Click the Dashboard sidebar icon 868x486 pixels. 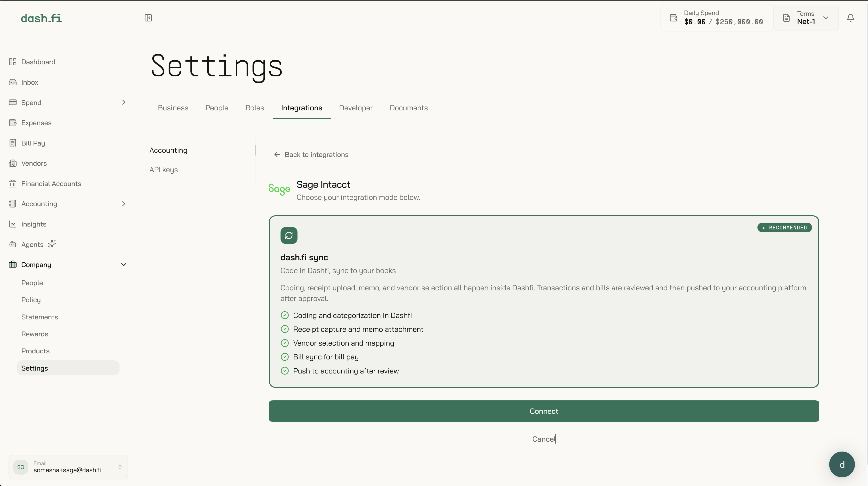(13, 62)
